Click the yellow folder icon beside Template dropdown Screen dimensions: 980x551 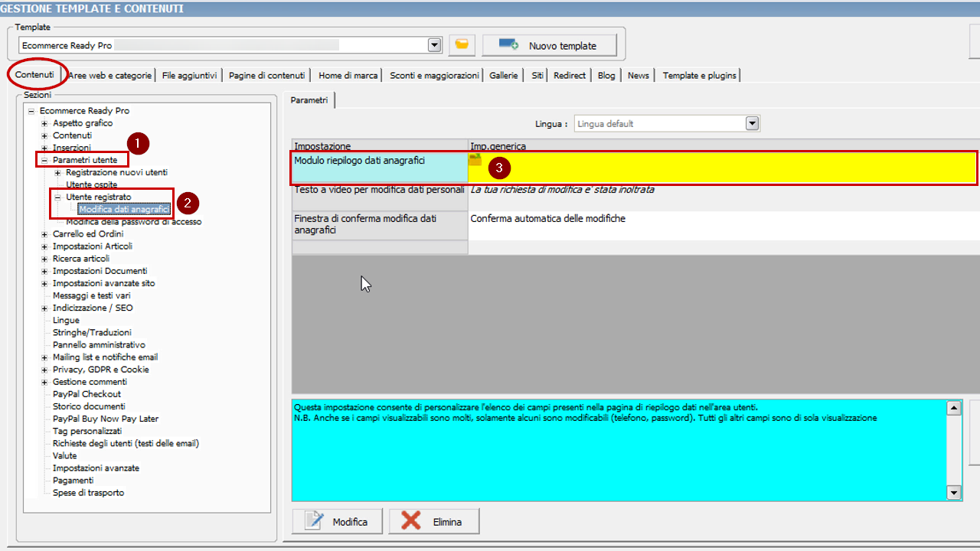coord(461,45)
